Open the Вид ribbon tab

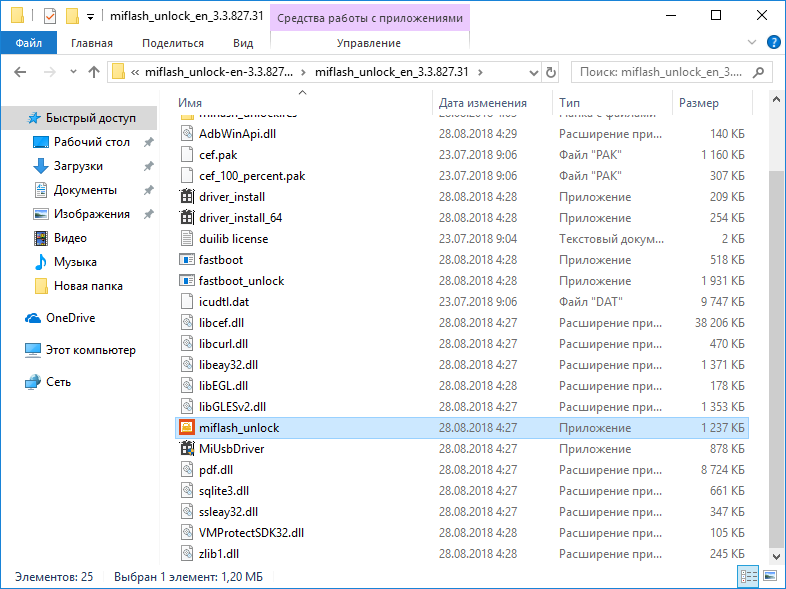pos(243,43)
